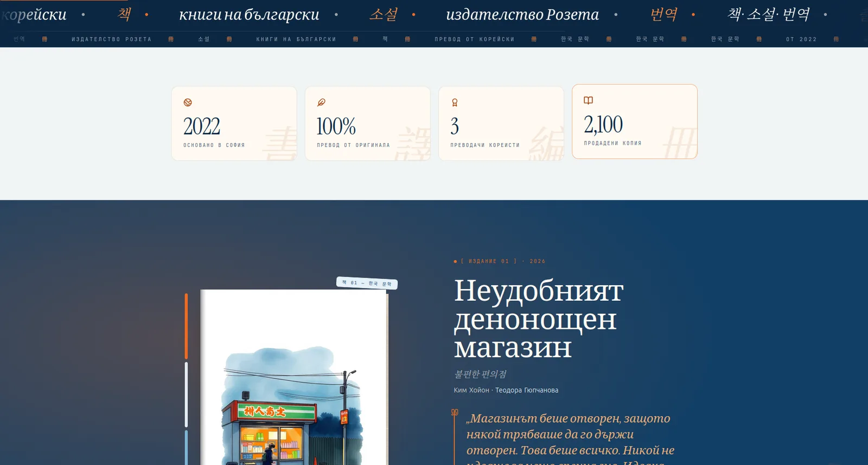Click the author name "Ким Хойон"

pyautogui.click(x=471, y=390)
